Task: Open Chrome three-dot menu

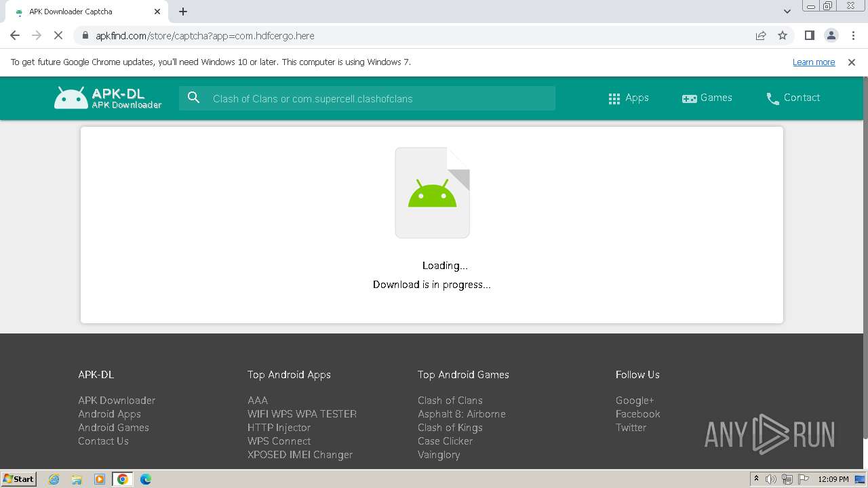Action: point(853,35)
